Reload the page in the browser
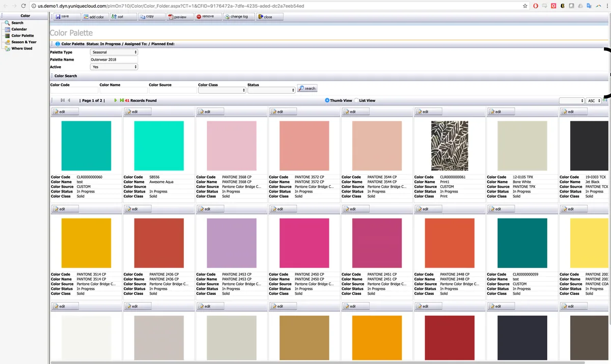611x364 pixels. 23,6
